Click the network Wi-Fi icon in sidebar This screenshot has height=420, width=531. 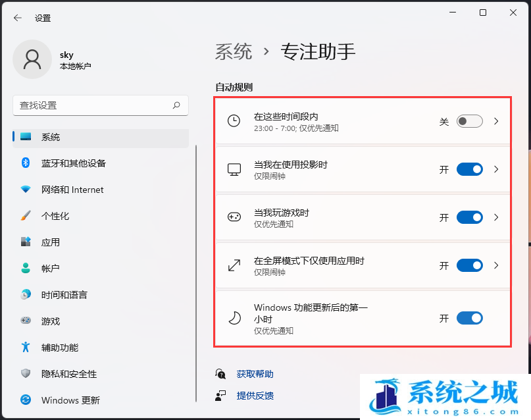pos(26,190)
